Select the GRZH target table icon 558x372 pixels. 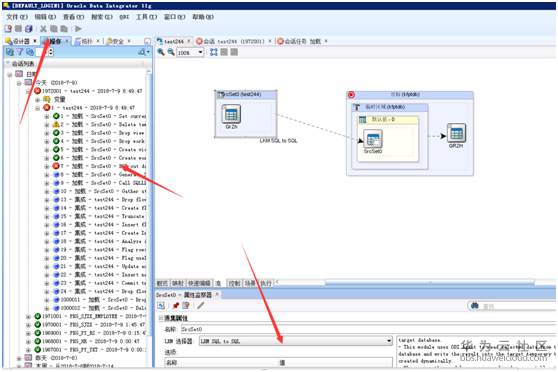[456, 133]
